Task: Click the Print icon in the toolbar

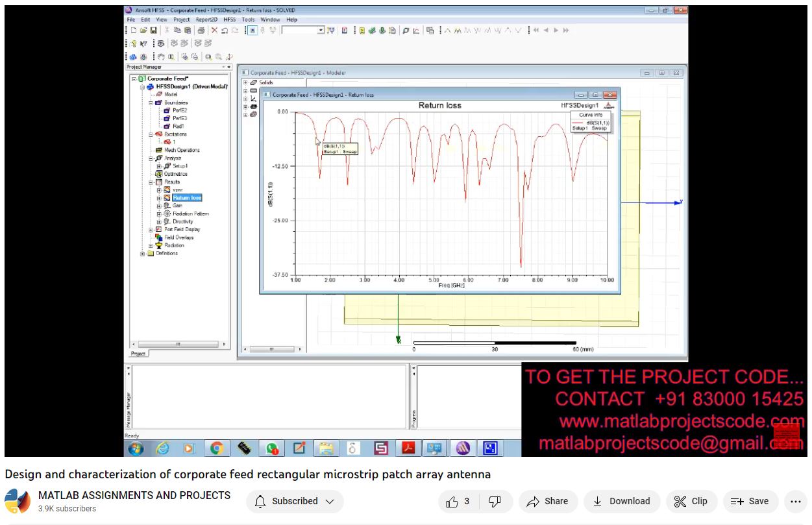Action: pos(201,31)
